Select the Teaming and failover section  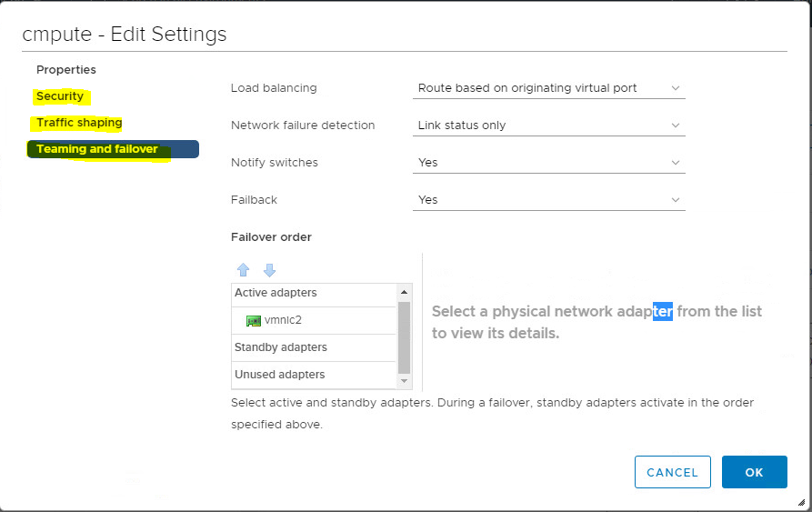coord(97,149)
